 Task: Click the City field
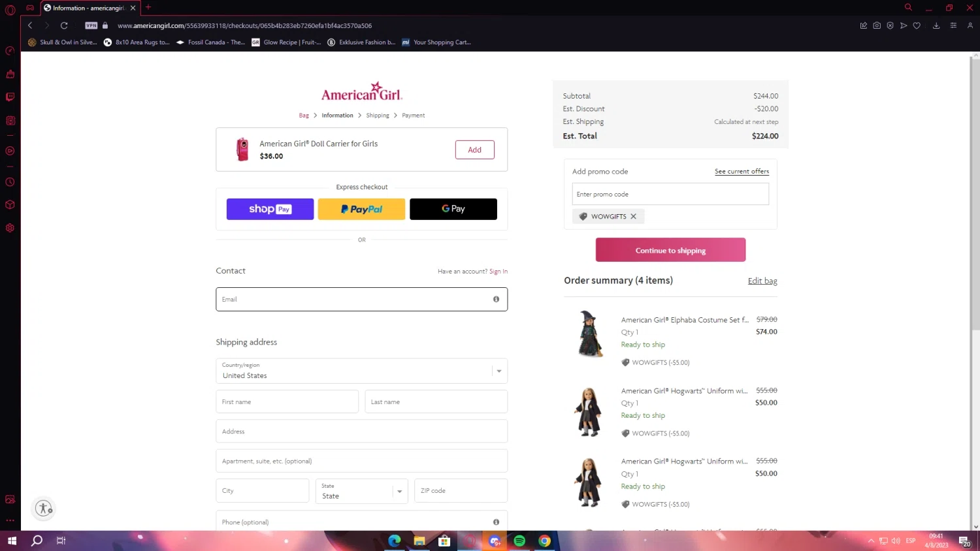click(262, 491)
